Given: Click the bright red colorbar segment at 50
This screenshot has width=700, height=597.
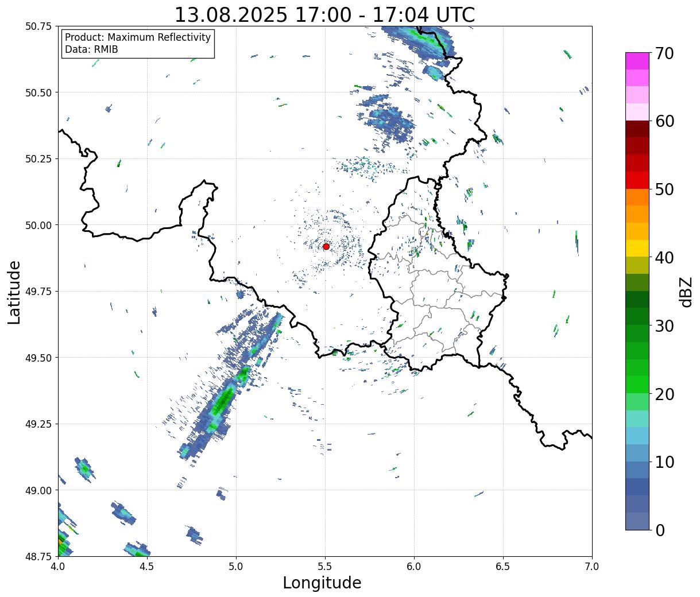Looking at the screenshot, I should pyautogui.click(x=637, y=180).
